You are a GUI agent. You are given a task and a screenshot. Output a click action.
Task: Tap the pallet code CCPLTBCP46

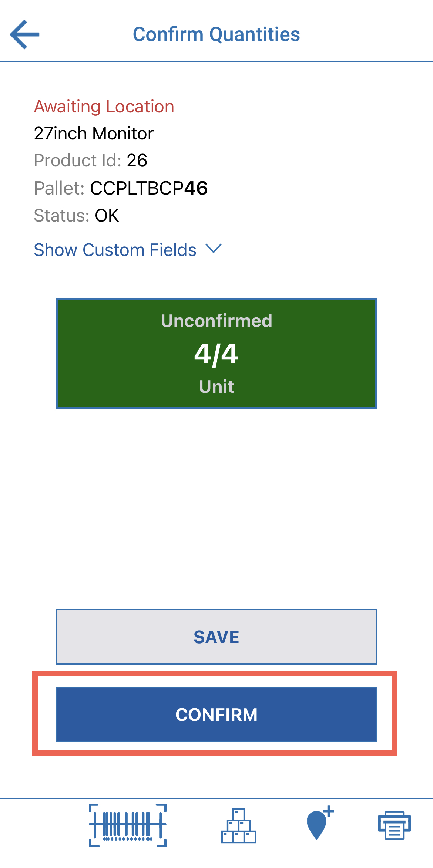click(x=149, y=188)
